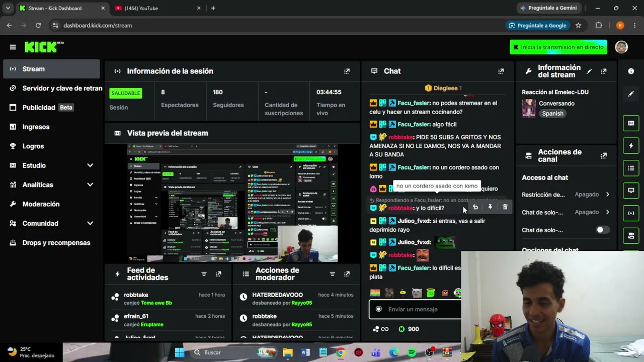This screenshot has height=362, width=644.
Task: Open the Publicidad Beta section
Action: [51, 108]
